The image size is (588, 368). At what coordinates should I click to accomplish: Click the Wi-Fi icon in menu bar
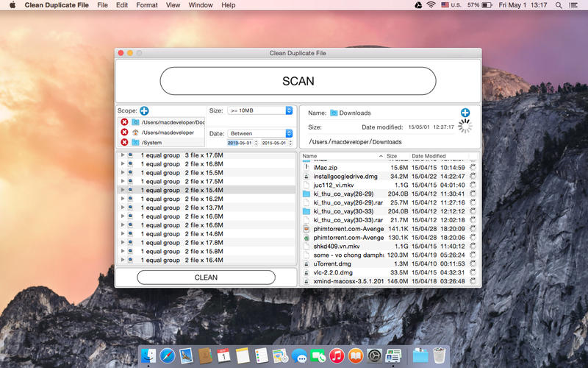pyautogui.click(x=430, y=5)
